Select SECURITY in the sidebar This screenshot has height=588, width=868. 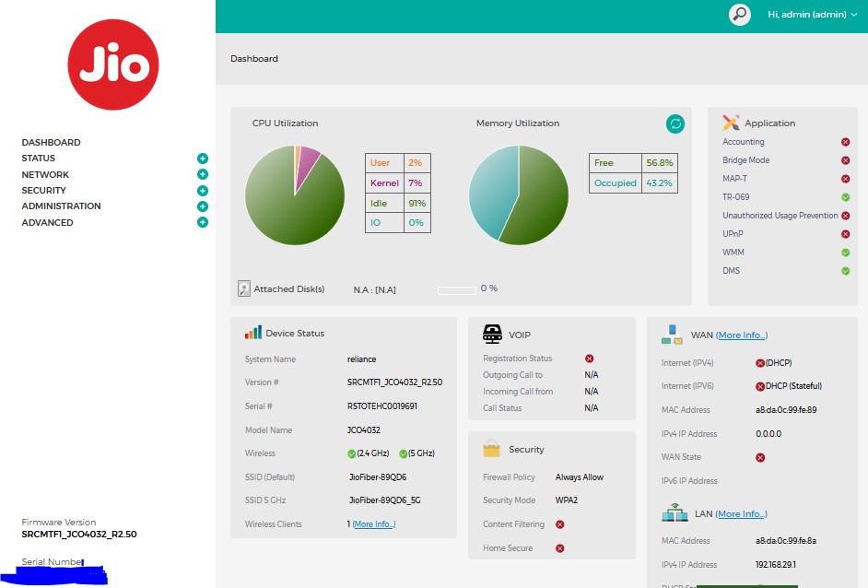(43, 191)
